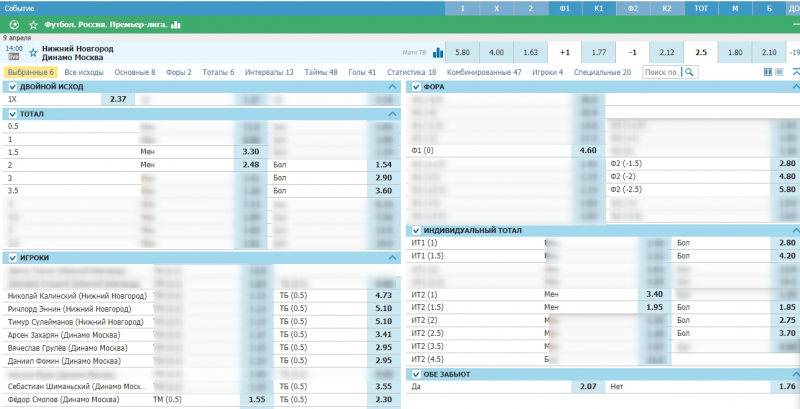Switch to single-column list view
Image resolution: width=800 pixels, height=409 pixels.
[x=780, y=73]
